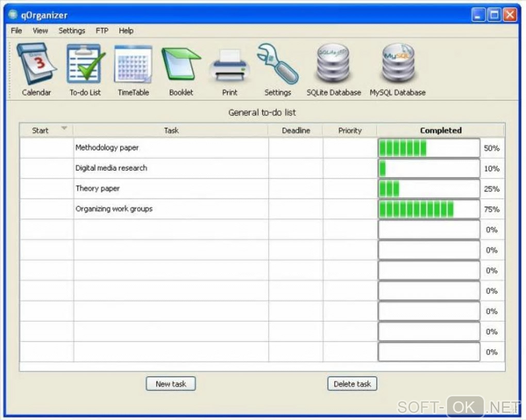Minimize the qOrganizer window
The width and height of the screenshot is (526, 420).
478,15
